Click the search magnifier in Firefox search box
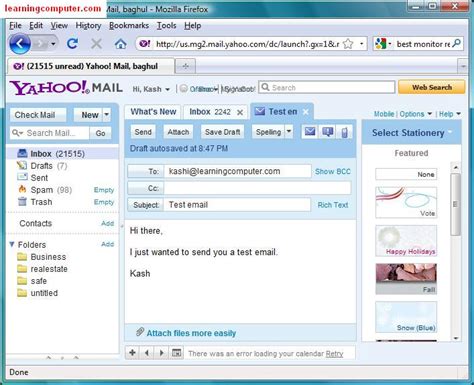This screenshot has width=474, height=385. click(457, 43)
